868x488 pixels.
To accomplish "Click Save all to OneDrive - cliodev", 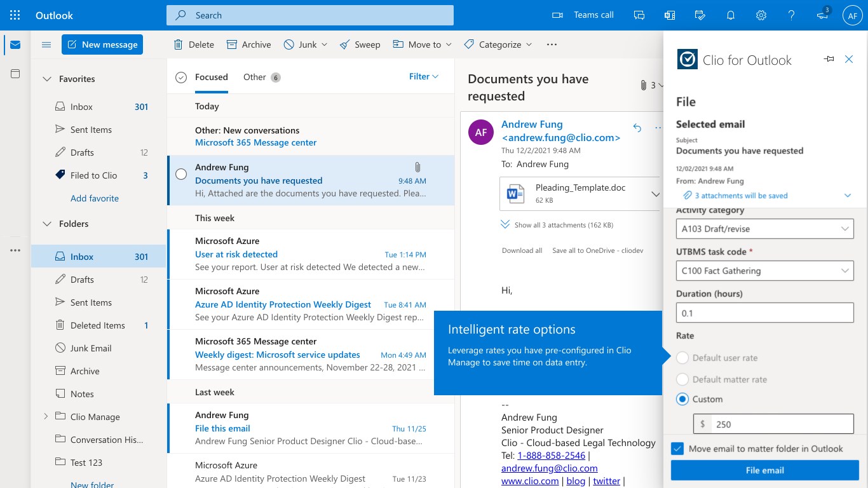I will pyautogui.click(x=598, y=250).
